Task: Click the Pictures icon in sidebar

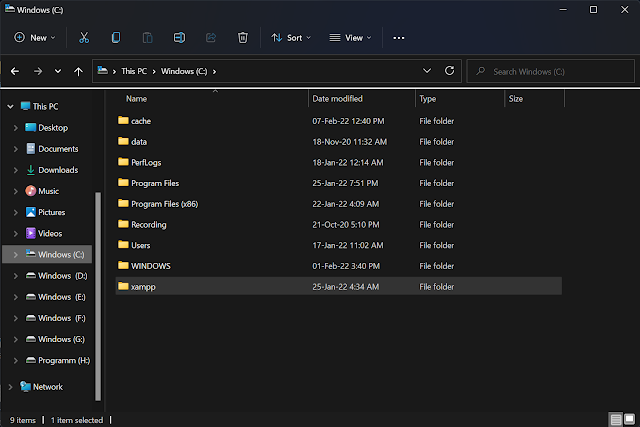Action: (31, 212)
